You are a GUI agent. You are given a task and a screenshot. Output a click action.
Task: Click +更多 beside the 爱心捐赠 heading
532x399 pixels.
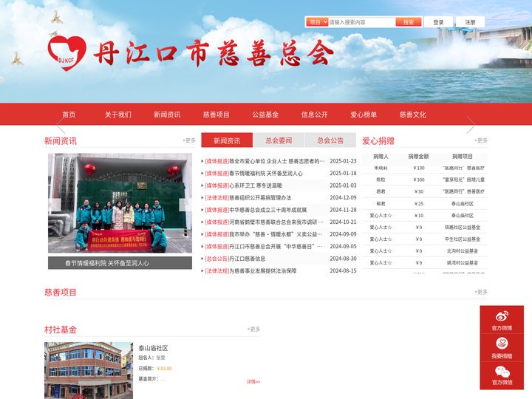coord(481,140)
